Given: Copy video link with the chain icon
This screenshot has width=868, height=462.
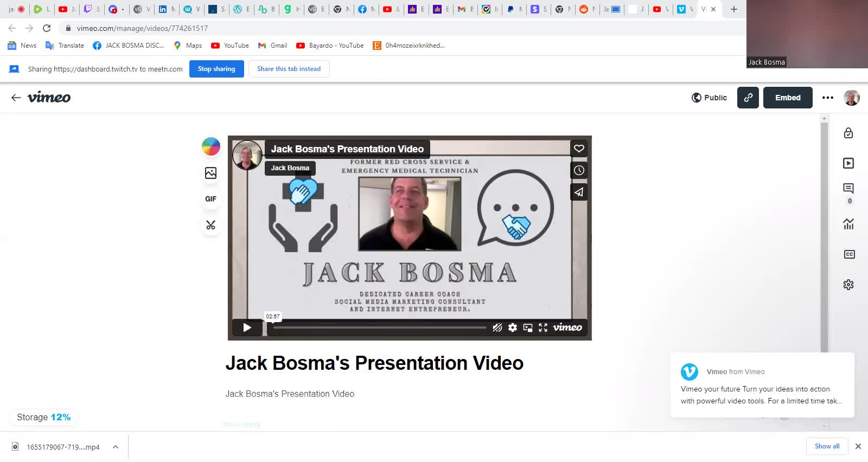Looking at the screenshot, I should [x=748, y=98].
